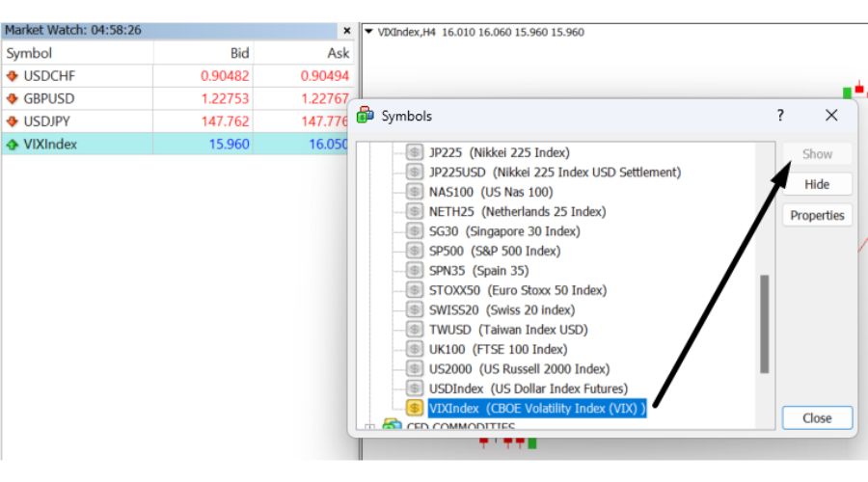Viewport: 868px width, 482px height.
Task: Open the chart dropdown triangle beside VIXIndex,H4
Action: (368, 32)
